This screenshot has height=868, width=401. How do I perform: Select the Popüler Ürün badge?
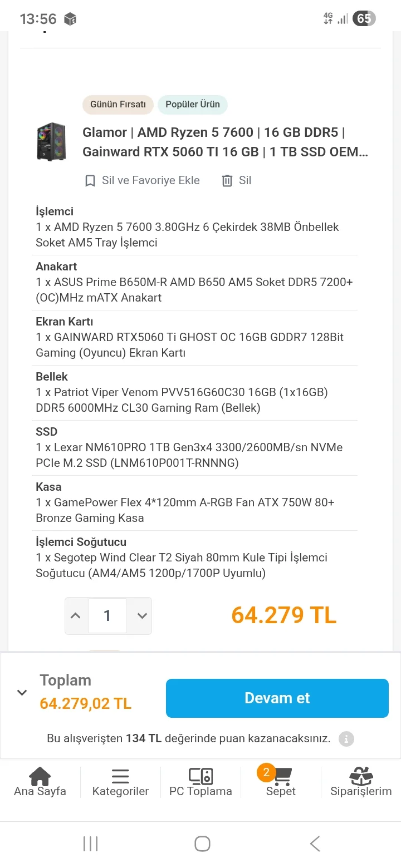[x=193, y=105]
